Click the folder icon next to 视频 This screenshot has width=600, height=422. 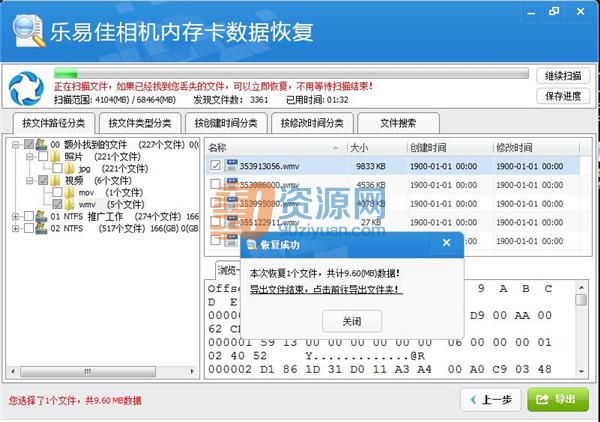55,180
